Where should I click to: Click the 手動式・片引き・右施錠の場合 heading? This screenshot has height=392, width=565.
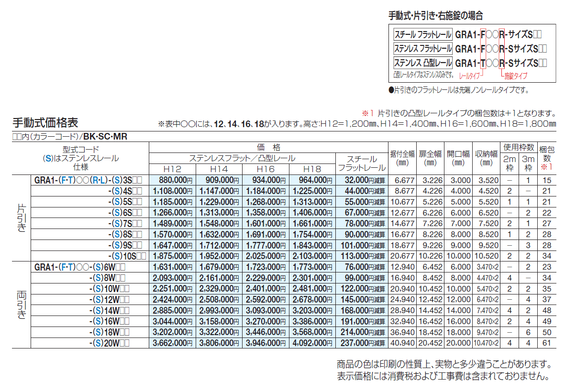[430, 15]
